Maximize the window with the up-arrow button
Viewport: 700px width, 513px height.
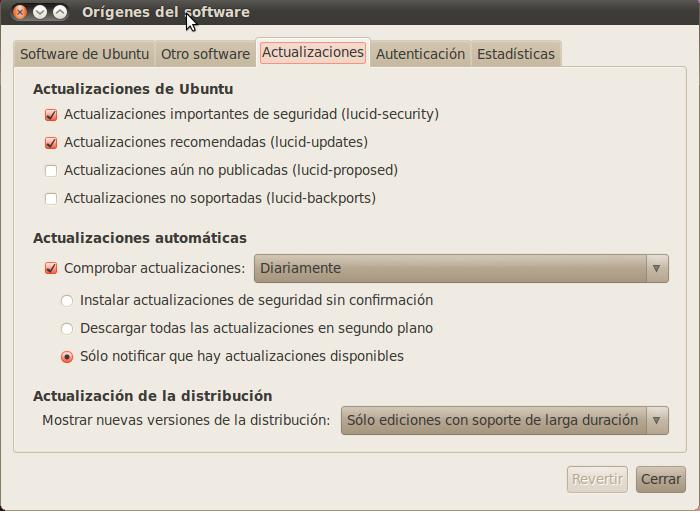point(60,12)
